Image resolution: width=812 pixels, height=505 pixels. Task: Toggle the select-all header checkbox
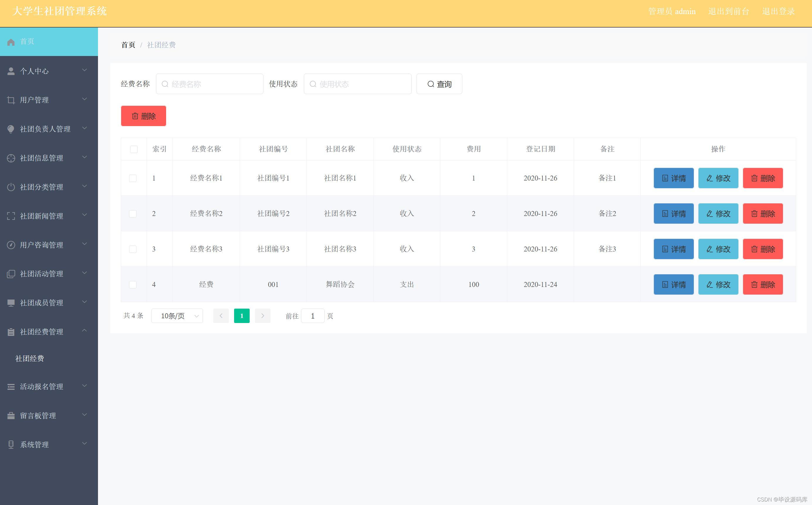click(x=134, y=149)
